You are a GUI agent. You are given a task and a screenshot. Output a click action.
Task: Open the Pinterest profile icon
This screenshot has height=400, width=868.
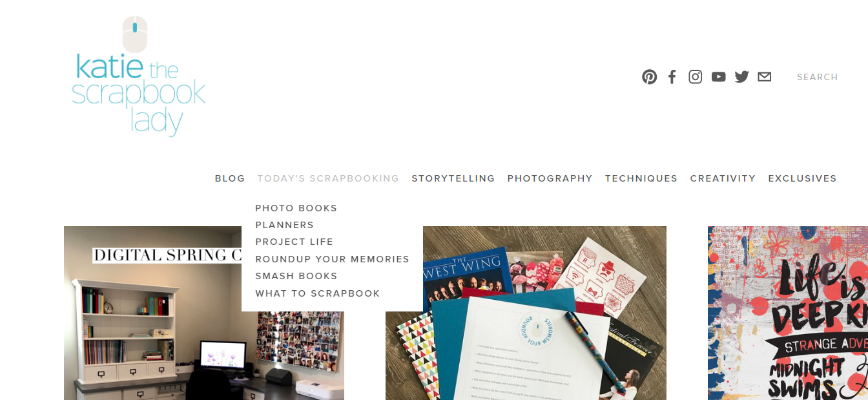[649, 77]
